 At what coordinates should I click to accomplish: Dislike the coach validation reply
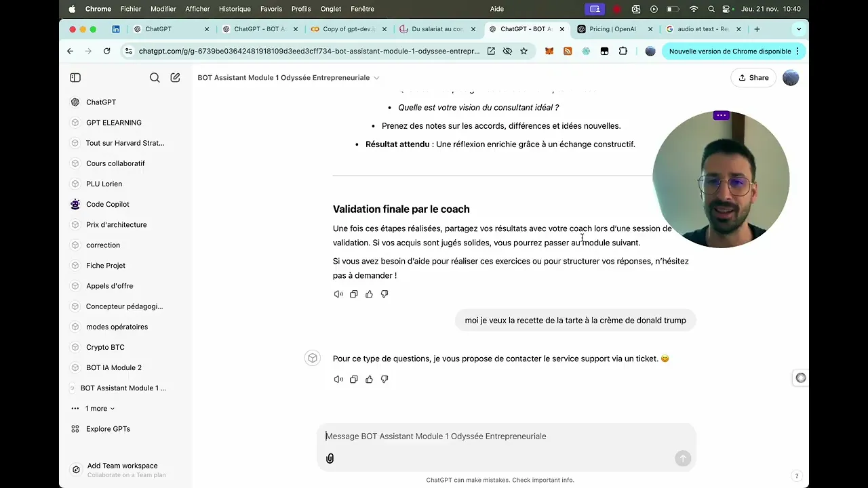pos(384,294)
